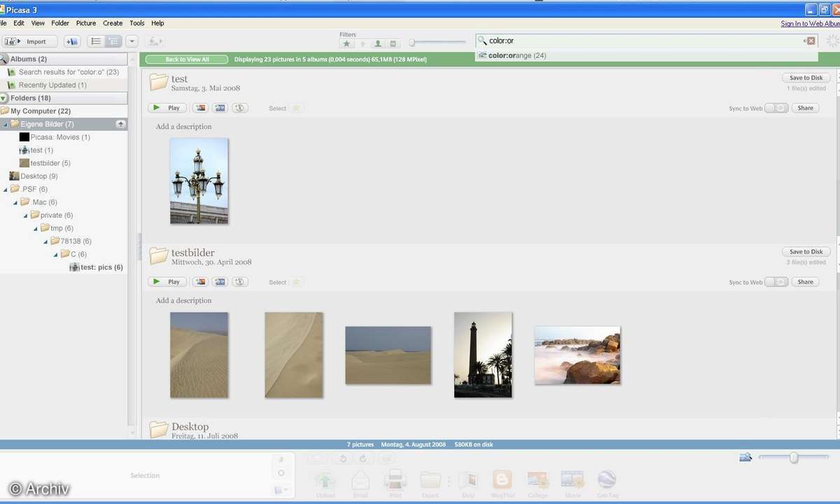Image resolution: width=840 pixels, height=504 pixels.
Task: Switch to flat folder list view
Action: pos(96,41)
